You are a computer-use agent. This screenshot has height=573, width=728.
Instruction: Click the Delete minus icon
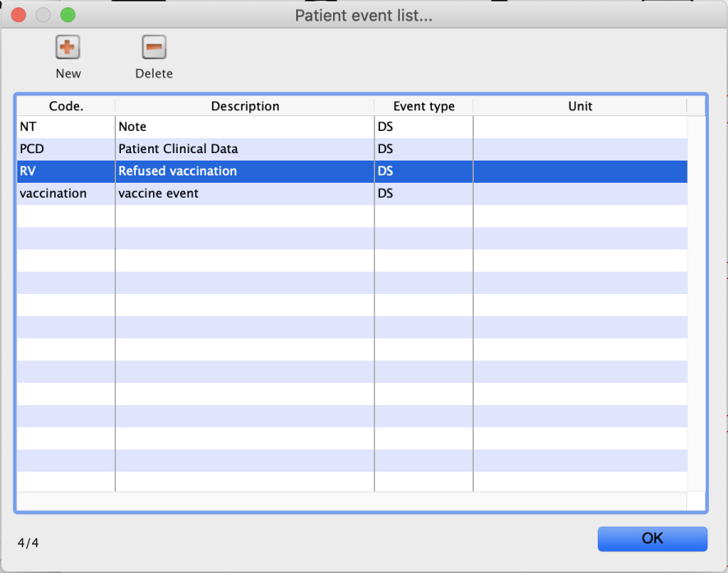point(154,48)
